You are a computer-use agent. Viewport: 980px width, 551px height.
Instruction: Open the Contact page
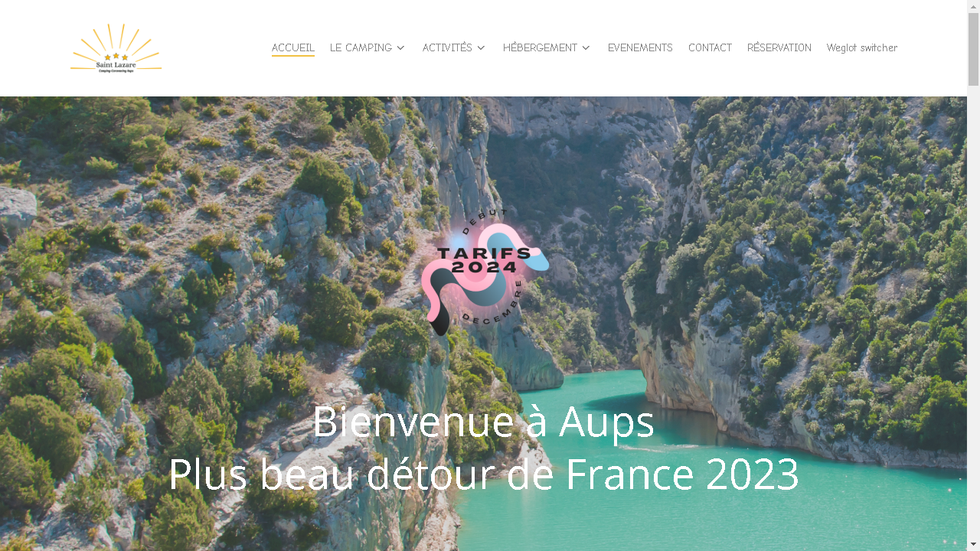(710, 48)
